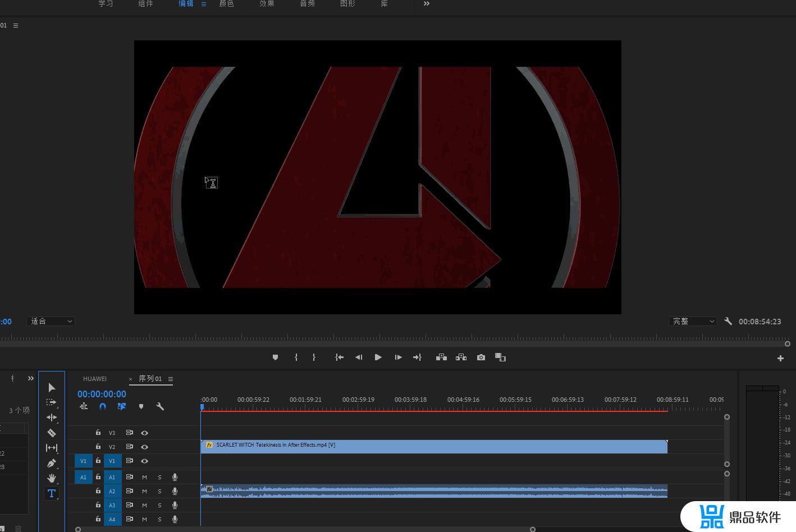Solo audio track A2

pos(159,491)
